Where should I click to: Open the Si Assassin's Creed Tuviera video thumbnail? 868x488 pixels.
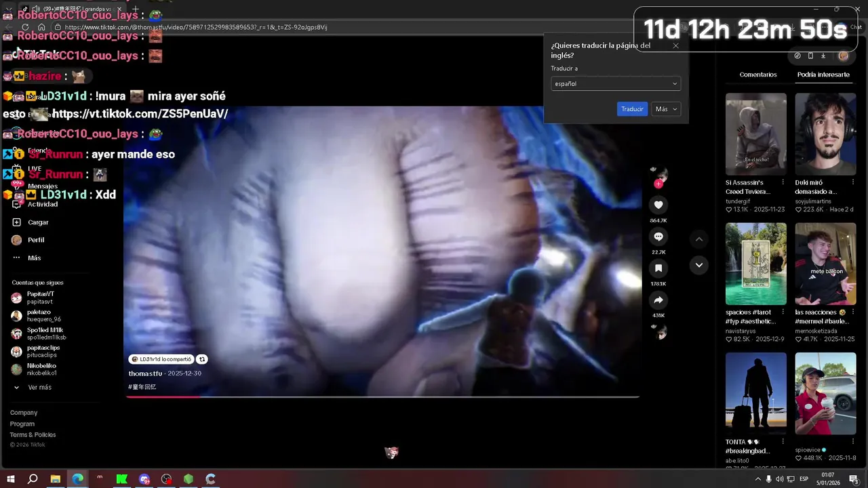[x=756, y=134]
